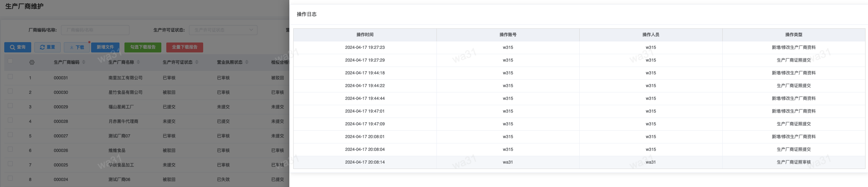
Task: Click the 操作时间 column header
Action: pos(365,35)
